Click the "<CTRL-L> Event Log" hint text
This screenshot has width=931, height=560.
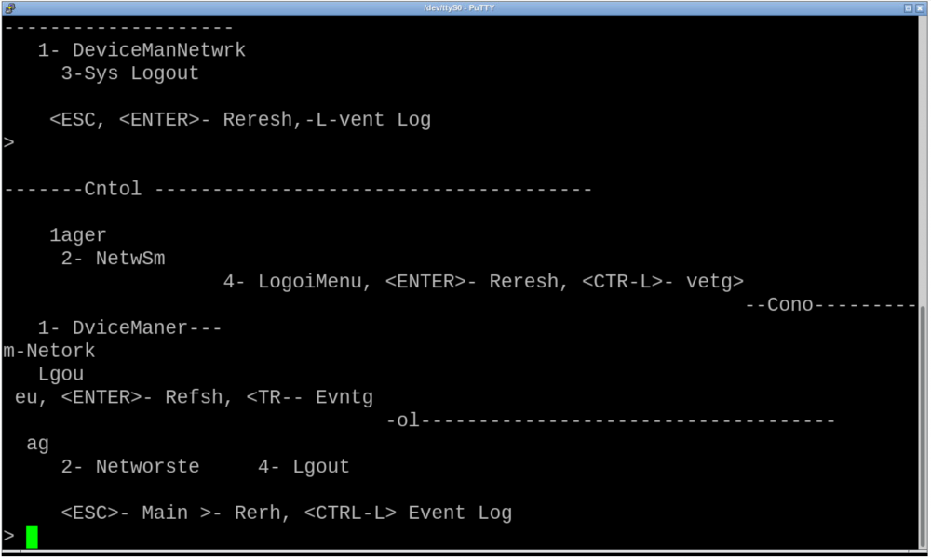click(x=408, y=513)
